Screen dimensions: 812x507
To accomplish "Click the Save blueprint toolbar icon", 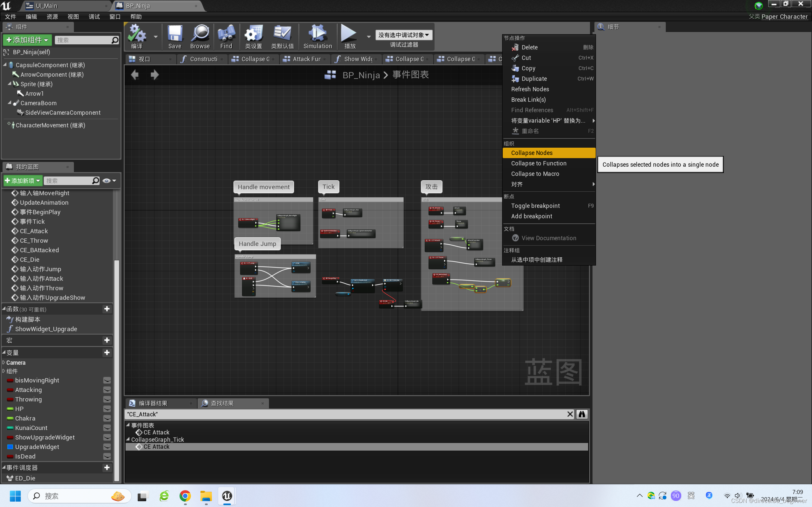I will click(x=174, y=36).
